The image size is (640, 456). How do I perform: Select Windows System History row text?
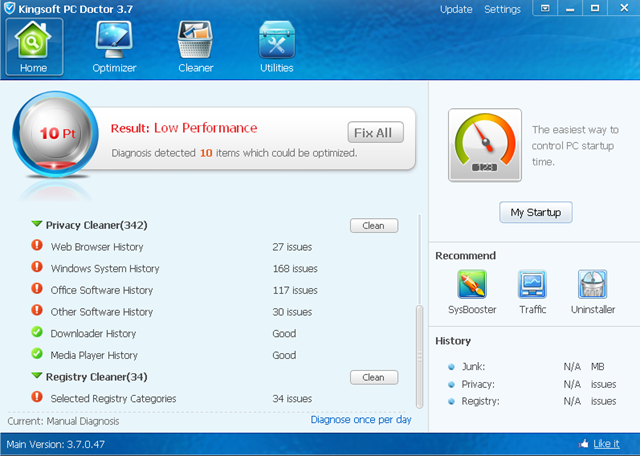pos(105,269)
